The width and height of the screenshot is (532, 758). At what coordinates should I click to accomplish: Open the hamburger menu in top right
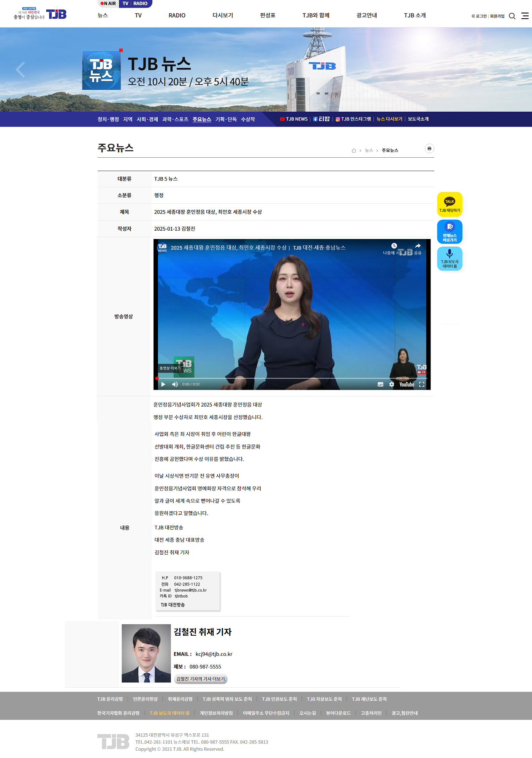click(x=525, y=16)
